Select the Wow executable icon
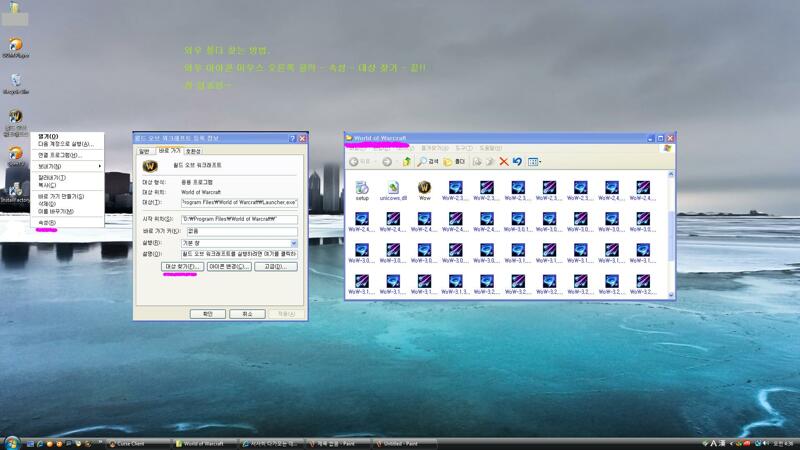 424,190
